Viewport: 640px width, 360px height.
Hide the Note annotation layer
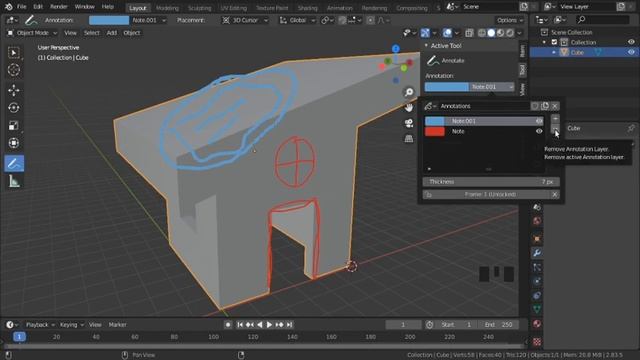(539, 131)
